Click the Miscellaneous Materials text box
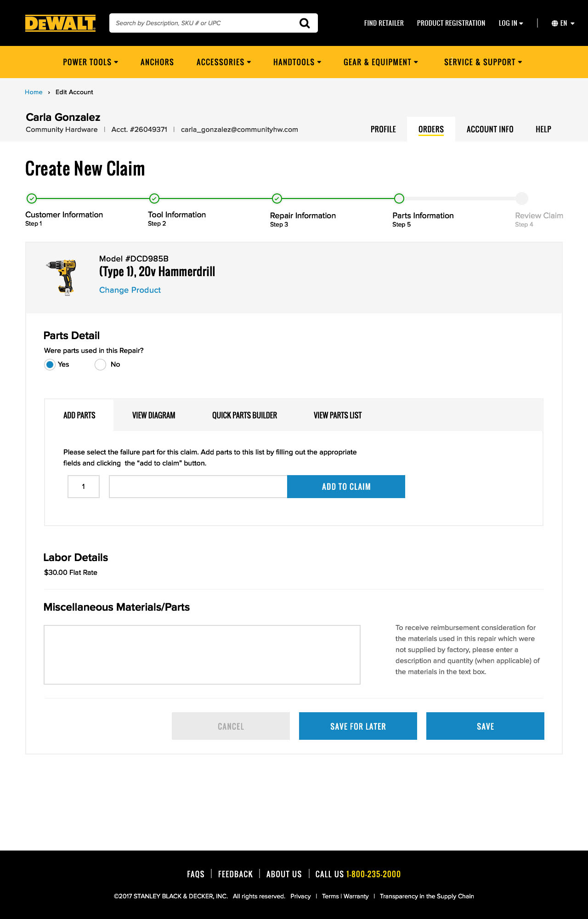 202,654
